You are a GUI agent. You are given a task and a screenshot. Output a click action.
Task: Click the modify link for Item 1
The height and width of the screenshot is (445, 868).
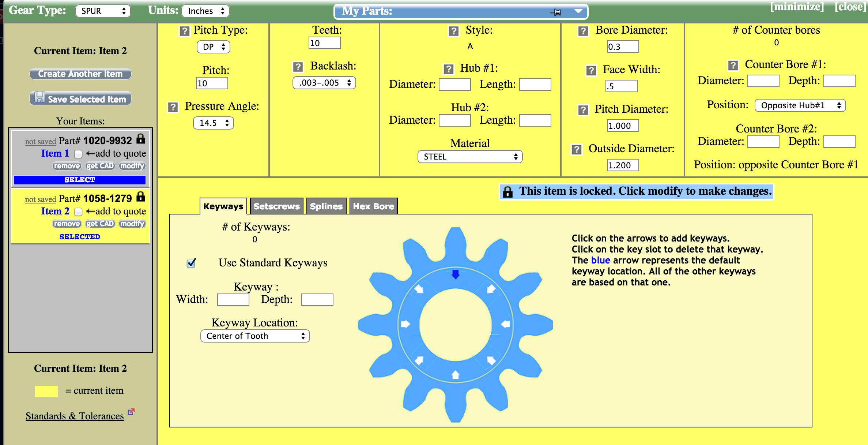click(132, 166)
